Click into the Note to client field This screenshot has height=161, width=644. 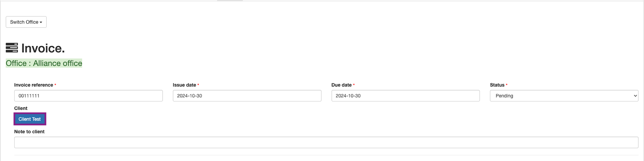[x=326, y=142]
